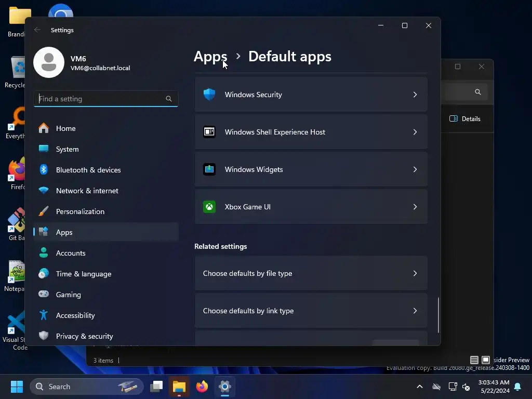Screen dimensions: 532x399
Task: Click the Windows Widgets app icon
Action: (209, 169)
